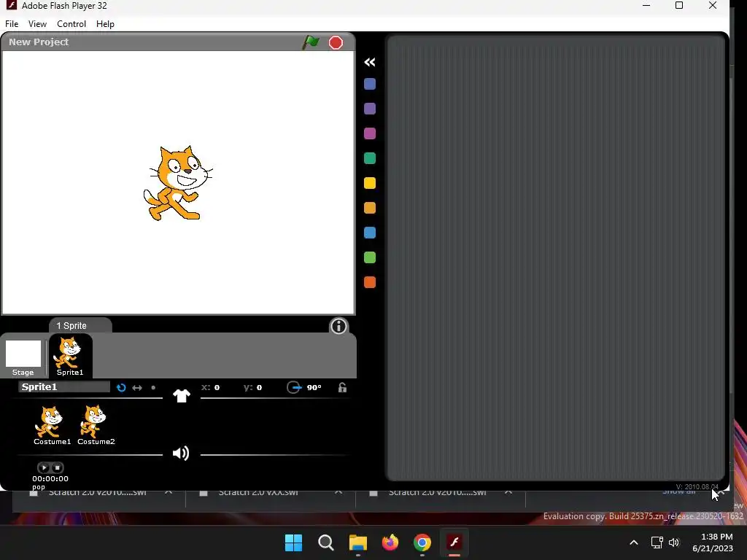Select the amber-orange block category swatch
The height and width of the screenshot is (560, 747).
pyautogui.click(x=370, y=208)
